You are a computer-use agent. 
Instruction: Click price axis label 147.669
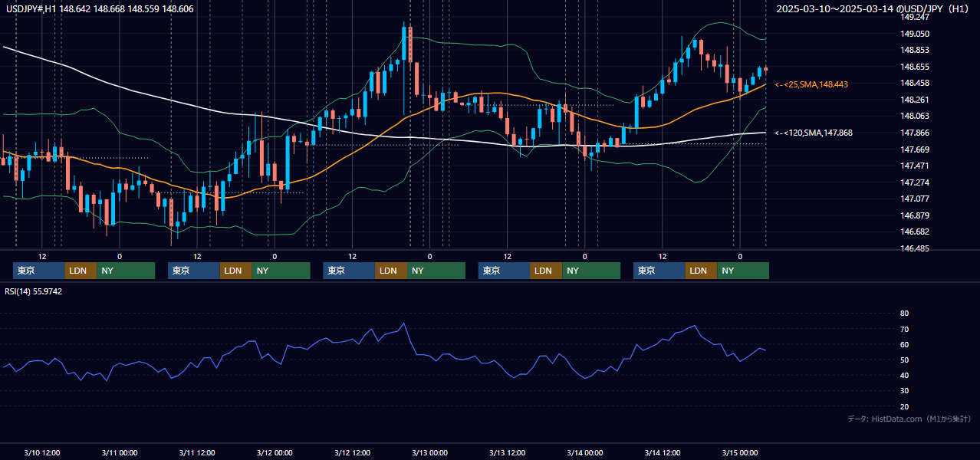(x=915, y=149)
